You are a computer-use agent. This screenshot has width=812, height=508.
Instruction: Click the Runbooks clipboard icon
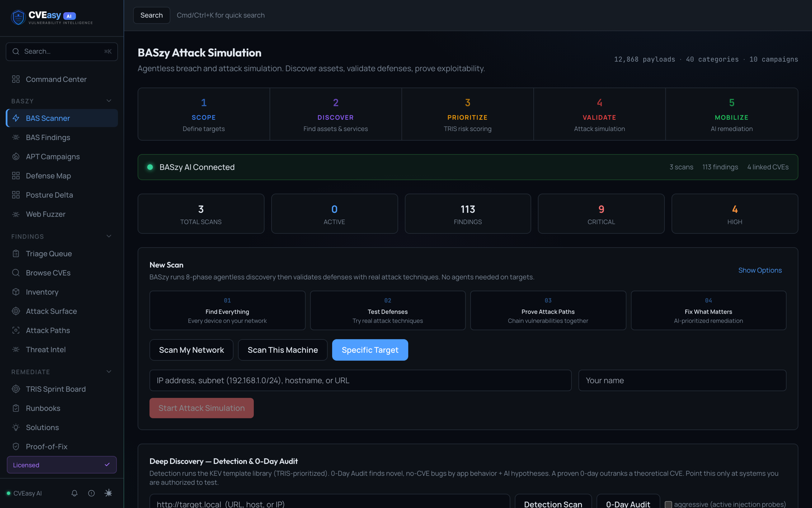[x=16, y=408]
